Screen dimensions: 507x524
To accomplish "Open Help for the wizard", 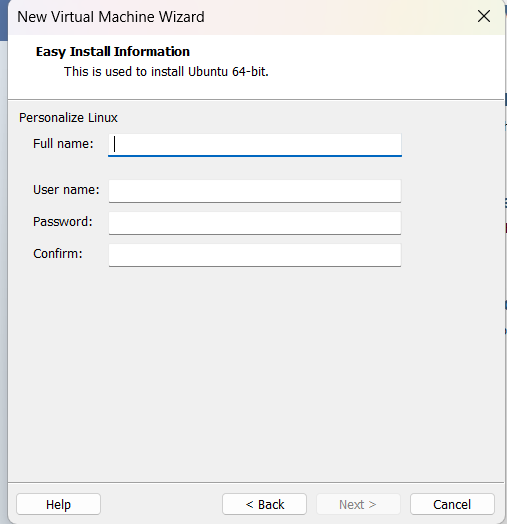I will click(58, 504).
